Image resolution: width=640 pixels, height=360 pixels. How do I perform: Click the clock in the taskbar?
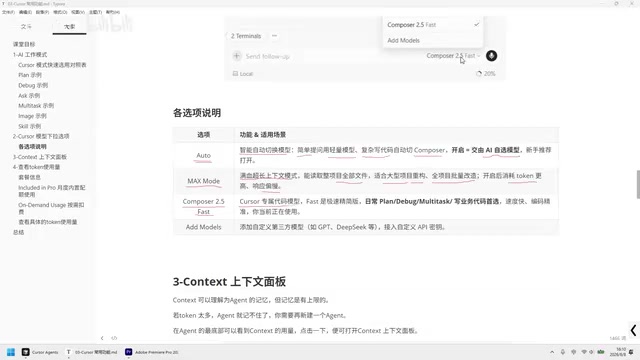tap(620, 352)
